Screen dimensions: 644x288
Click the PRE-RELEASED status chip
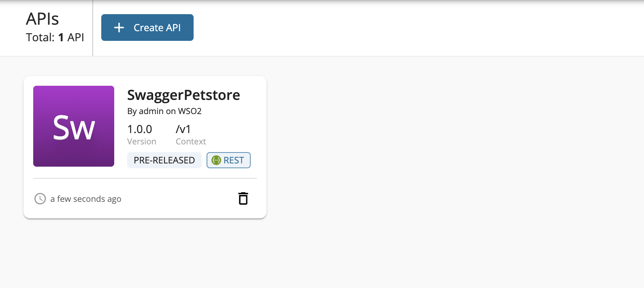(x=164, y=160)
